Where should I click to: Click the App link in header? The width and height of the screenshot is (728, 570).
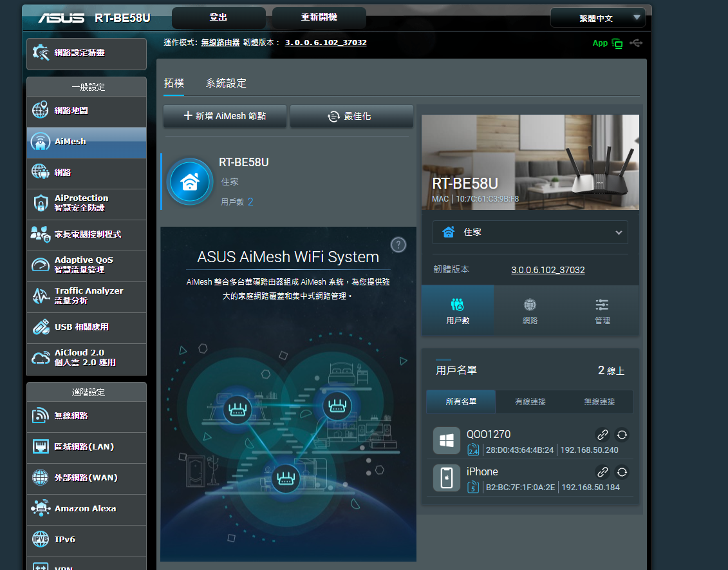600,43
